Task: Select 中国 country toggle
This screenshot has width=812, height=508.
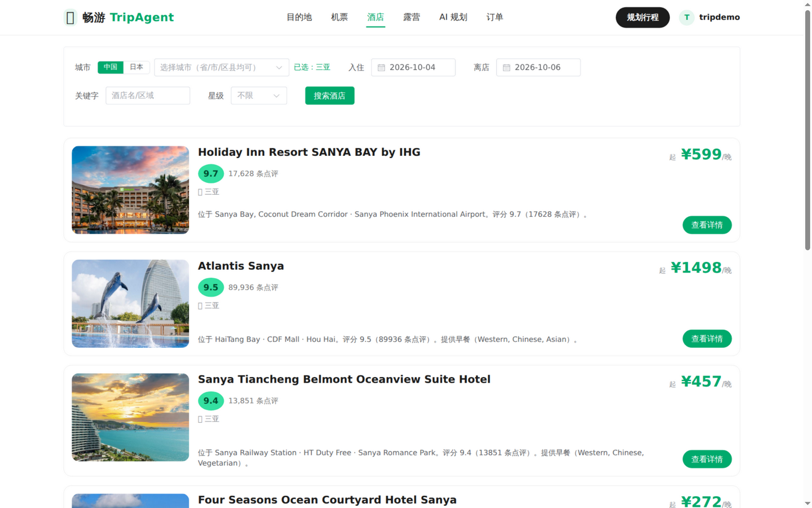Action: [x=111, y=67]
